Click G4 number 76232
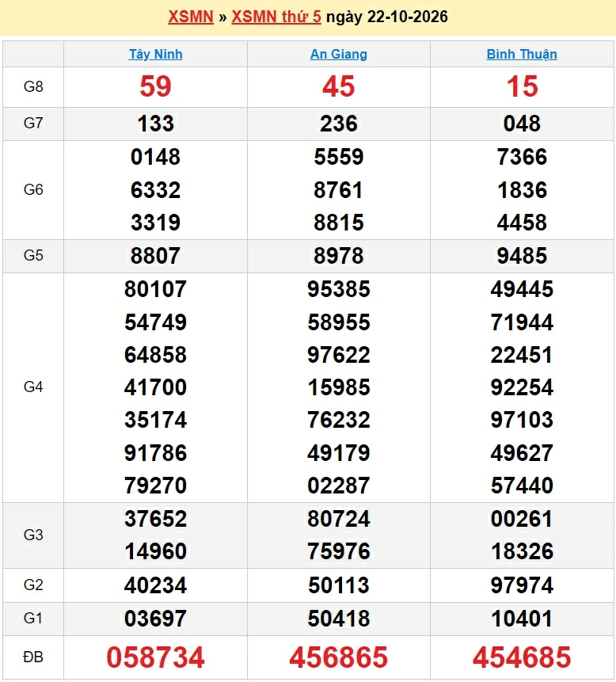Screen dimensions: 616x682 tap(339, 420)
